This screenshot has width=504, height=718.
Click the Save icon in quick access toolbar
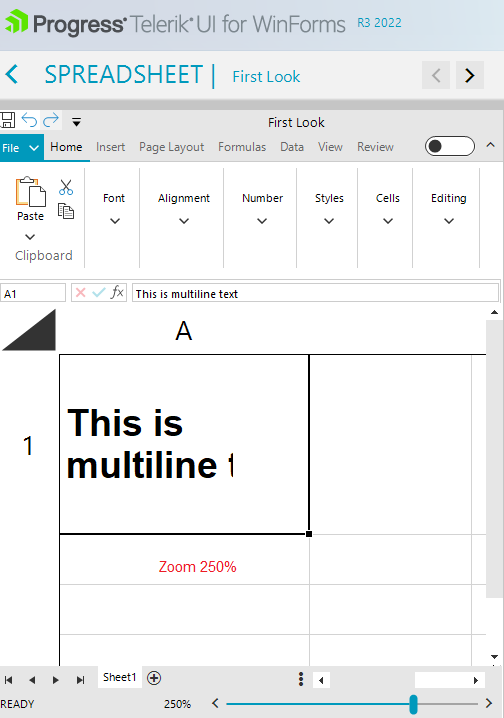click(x=7, y=120)
